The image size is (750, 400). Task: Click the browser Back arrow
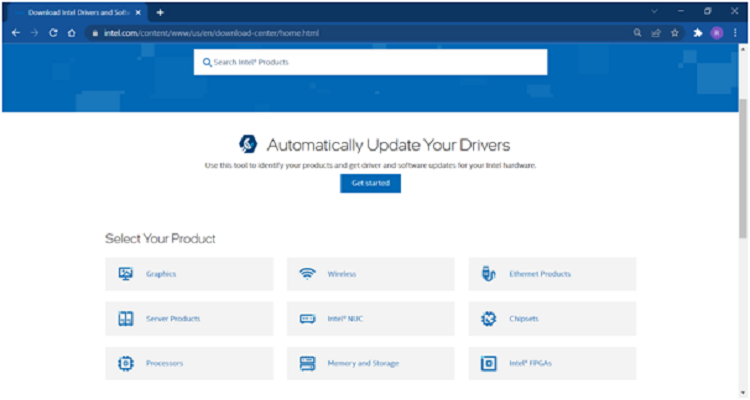tap(16, 33)
